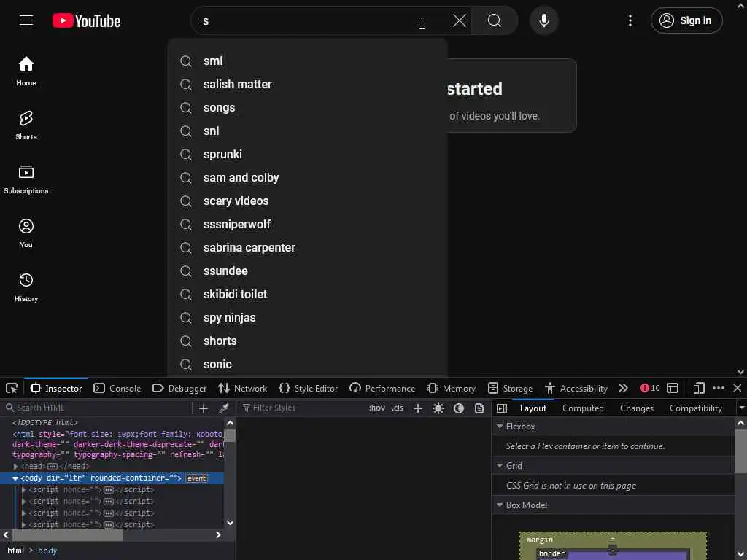
Task: Switch to the Inspector tab
Action: click(56, 388)
